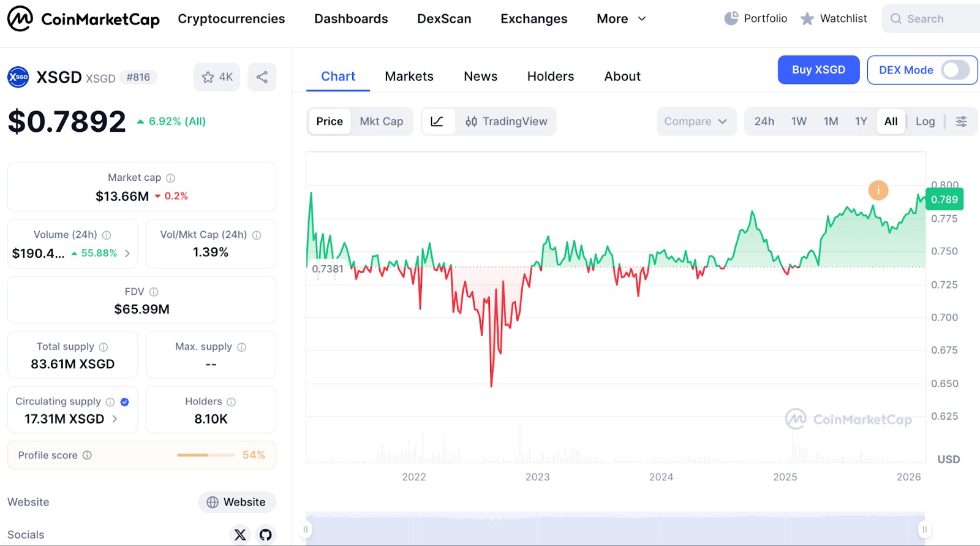
Task: Select Price chart mode
Action: (330, 121)
